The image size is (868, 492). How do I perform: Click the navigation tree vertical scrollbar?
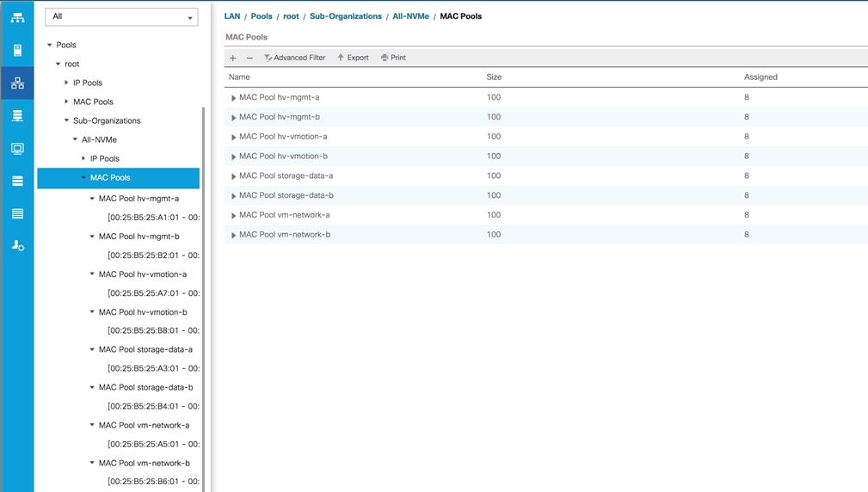pyautogui.click(x=203, y=298)
